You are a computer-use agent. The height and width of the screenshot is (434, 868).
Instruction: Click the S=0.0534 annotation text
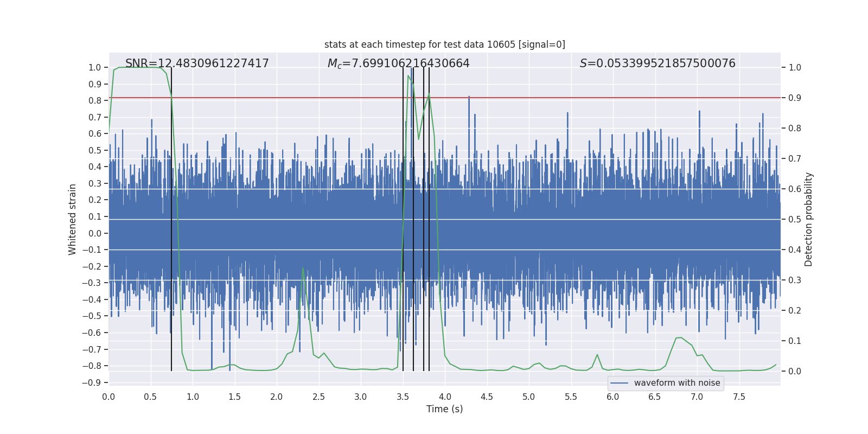pos(658,63)
